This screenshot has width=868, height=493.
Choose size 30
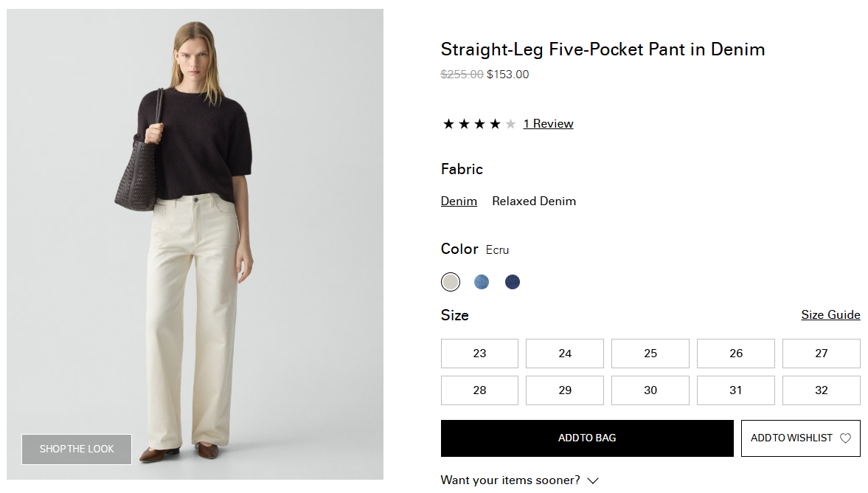coord(650,390)
